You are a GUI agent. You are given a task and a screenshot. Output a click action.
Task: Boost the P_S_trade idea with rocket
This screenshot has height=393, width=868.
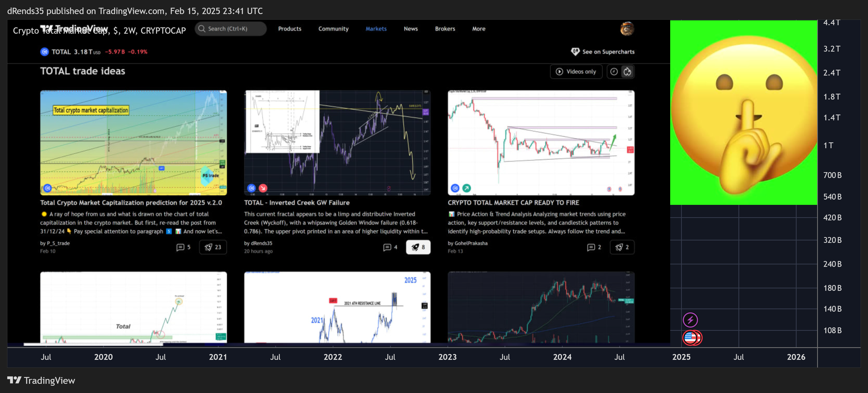tap(213, 247)
